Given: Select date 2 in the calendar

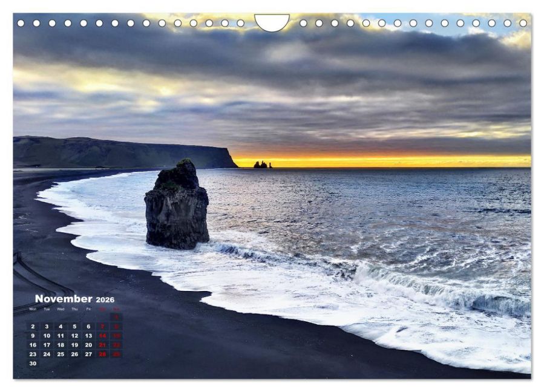Looking at the screenshot, I should pyautogui.click(x=33, y=327).
